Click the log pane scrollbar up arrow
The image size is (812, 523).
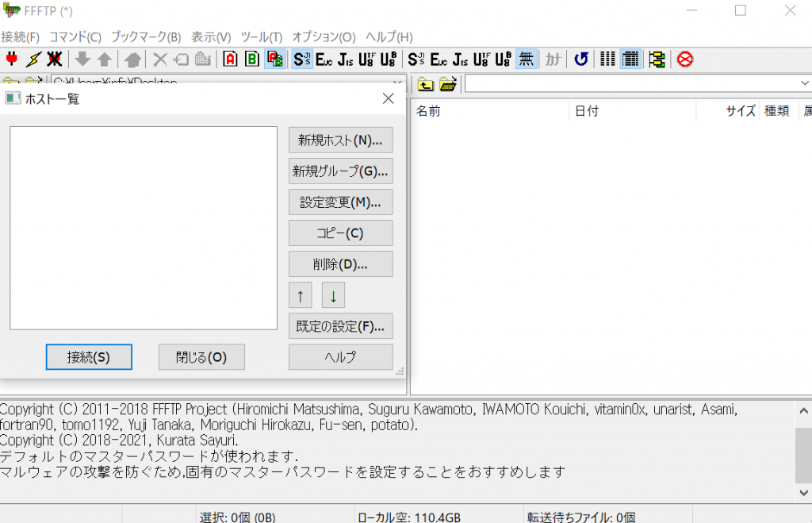point(804,412)
